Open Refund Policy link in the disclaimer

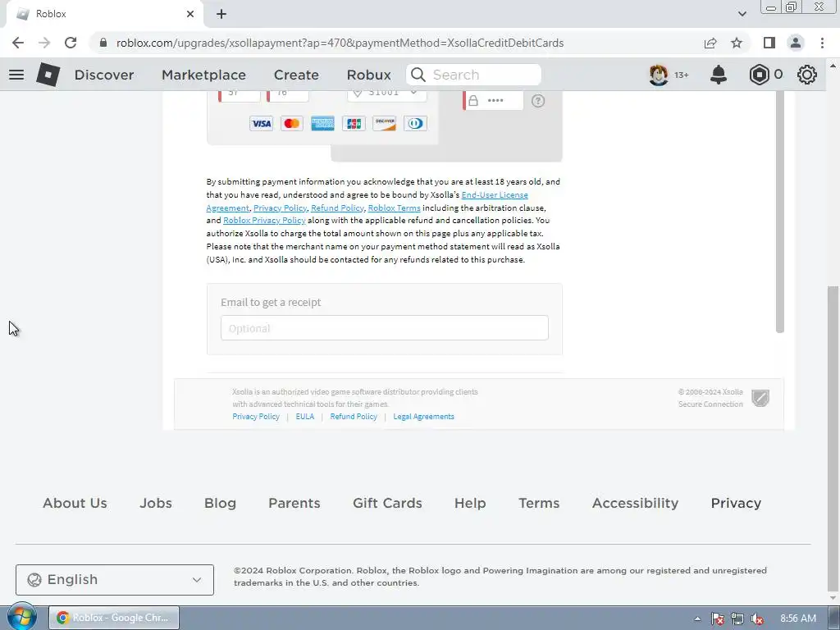point(337,208)
